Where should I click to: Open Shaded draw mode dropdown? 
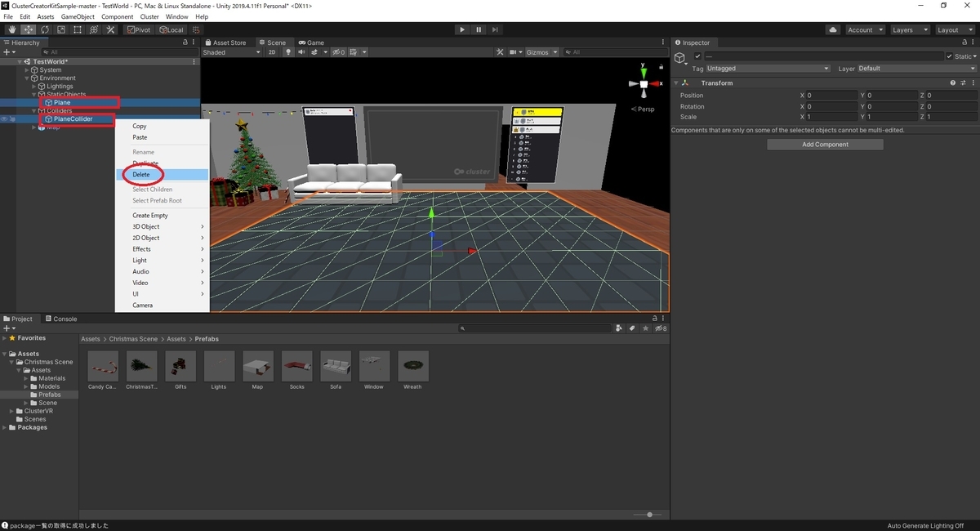(231, 52)
